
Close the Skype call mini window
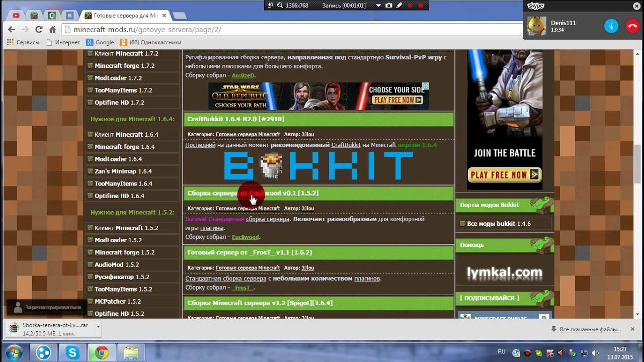(x=636, y=6)
